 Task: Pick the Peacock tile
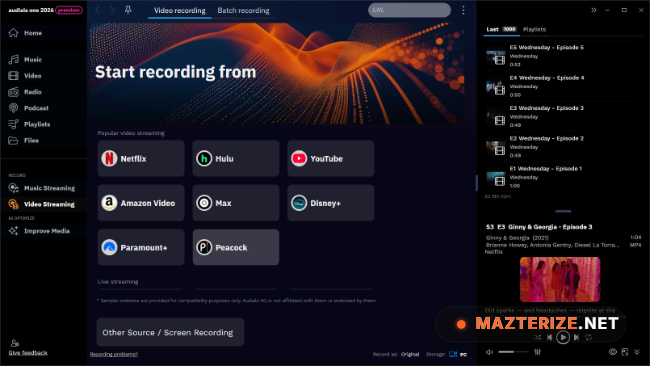(x=236, y=247)
